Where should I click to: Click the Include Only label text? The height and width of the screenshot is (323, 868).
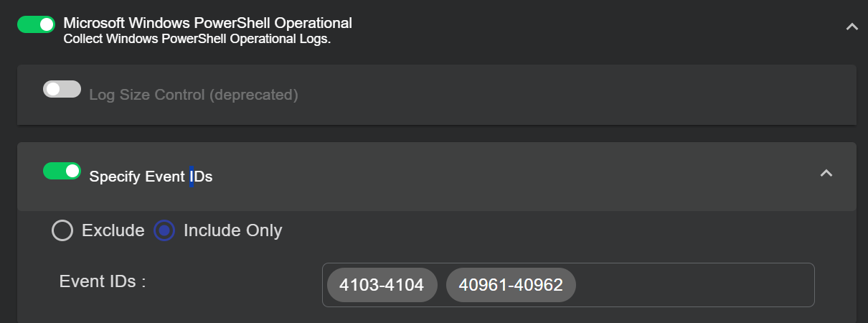(232, 230)
